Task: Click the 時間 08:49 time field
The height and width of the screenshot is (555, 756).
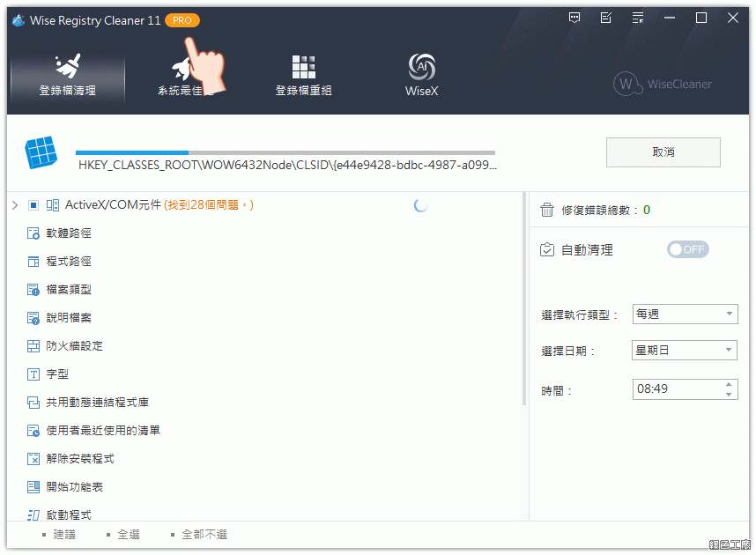Action: point(676,388)
